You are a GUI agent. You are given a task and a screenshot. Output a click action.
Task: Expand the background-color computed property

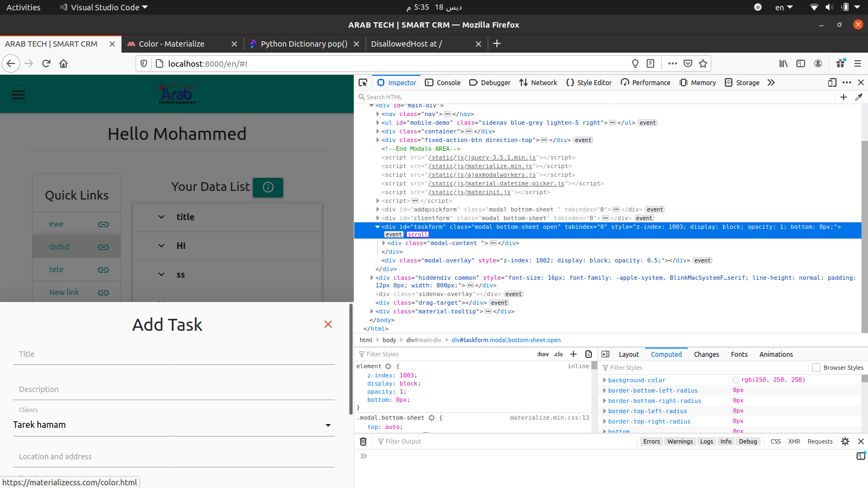click(604, 380)
